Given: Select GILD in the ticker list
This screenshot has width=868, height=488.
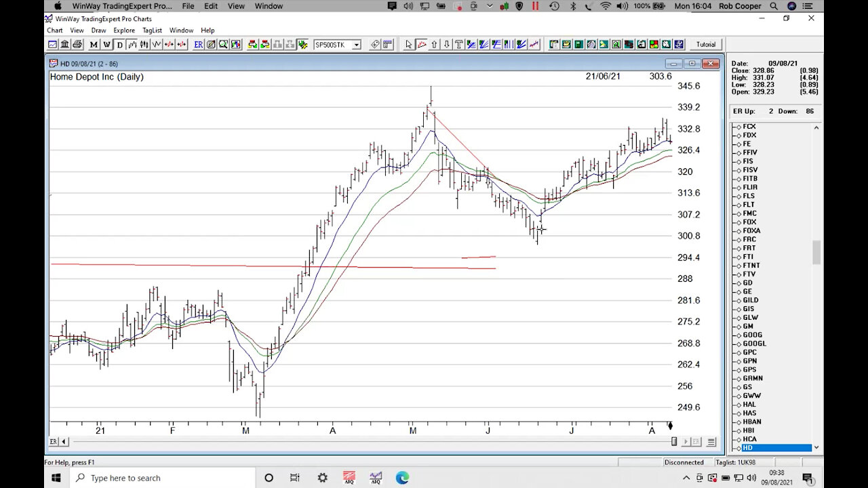Looking at the screenshot, I should point(751,300).
